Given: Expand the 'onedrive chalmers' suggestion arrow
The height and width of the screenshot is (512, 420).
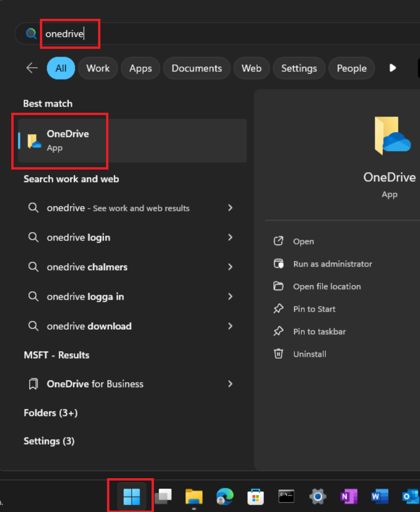Looking at the screenshot, I should tap(230, 267).
